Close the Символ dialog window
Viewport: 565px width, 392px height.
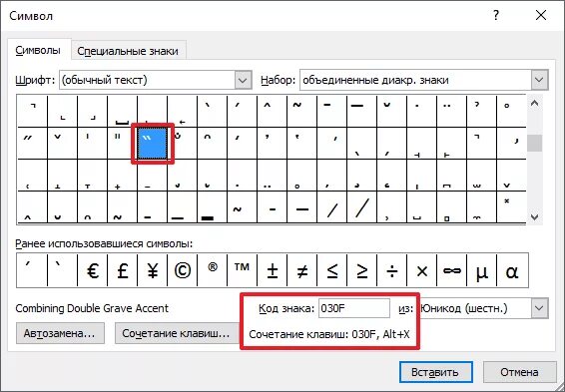coord(541,16)
